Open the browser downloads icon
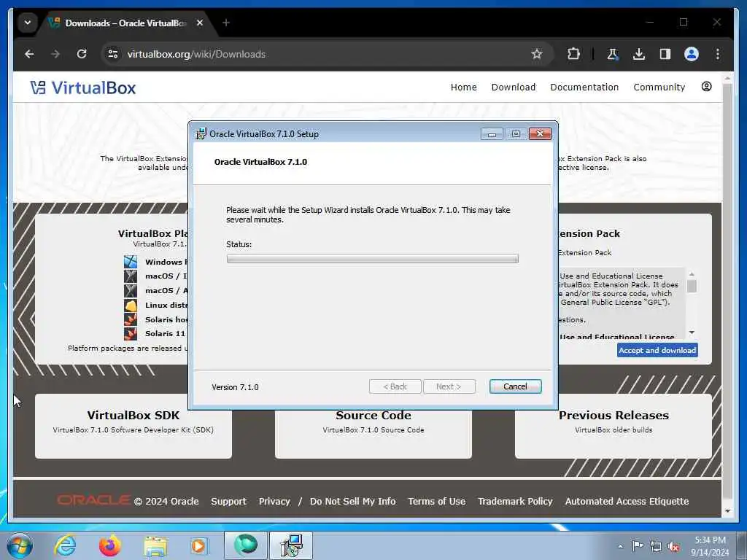The width and height of the screenshot is (747, 560). pyautogui.click(x=639, y=54)
